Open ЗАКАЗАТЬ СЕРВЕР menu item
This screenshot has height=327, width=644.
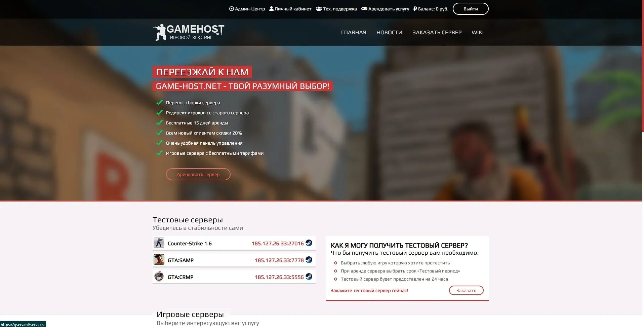point(437,32)
